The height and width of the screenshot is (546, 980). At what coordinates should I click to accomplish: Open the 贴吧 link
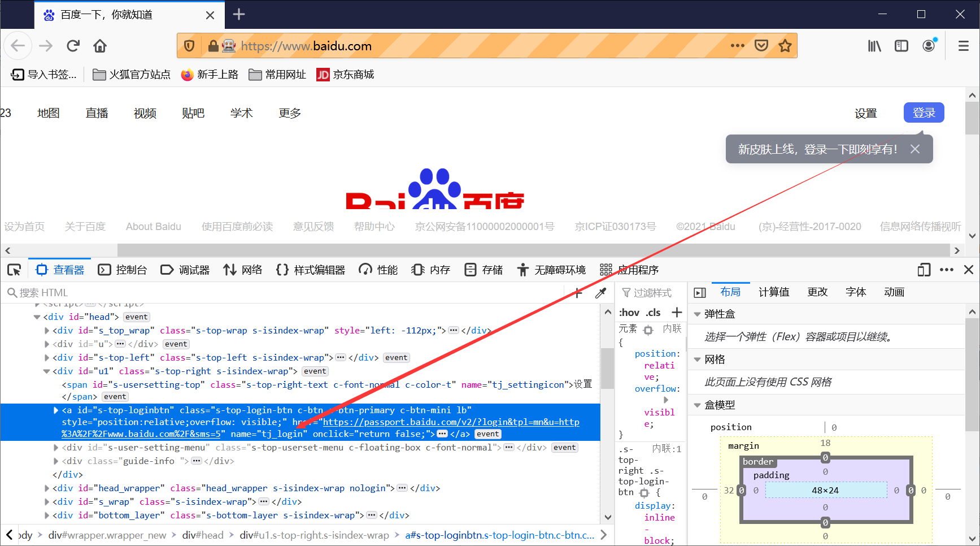pos(193,113)
